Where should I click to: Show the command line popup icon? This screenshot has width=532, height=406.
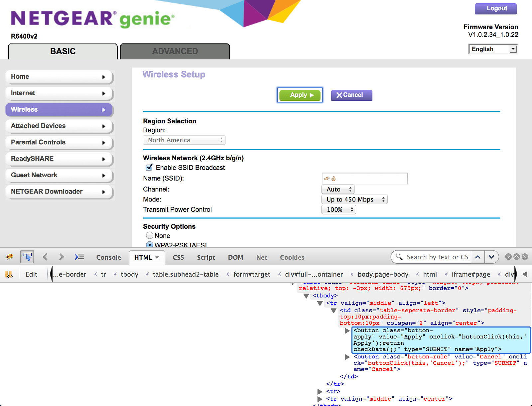pyautogui.click(x=79, y=257)
